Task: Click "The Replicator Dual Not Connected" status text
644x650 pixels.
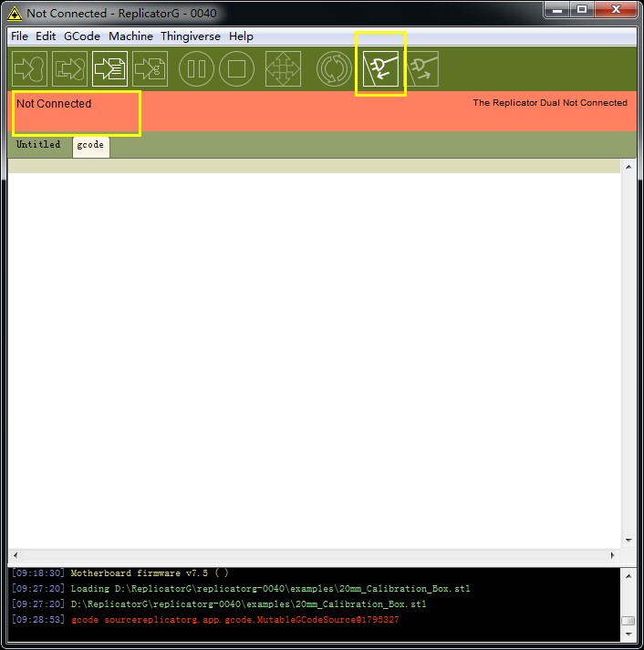Action: click(x=550, y=103)
